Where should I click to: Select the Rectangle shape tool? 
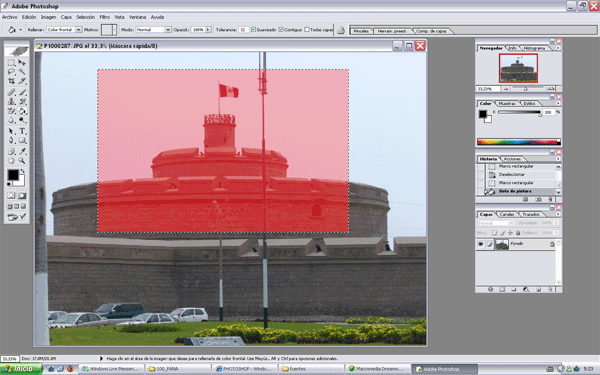pyautogui.click(x=22, y=140)
